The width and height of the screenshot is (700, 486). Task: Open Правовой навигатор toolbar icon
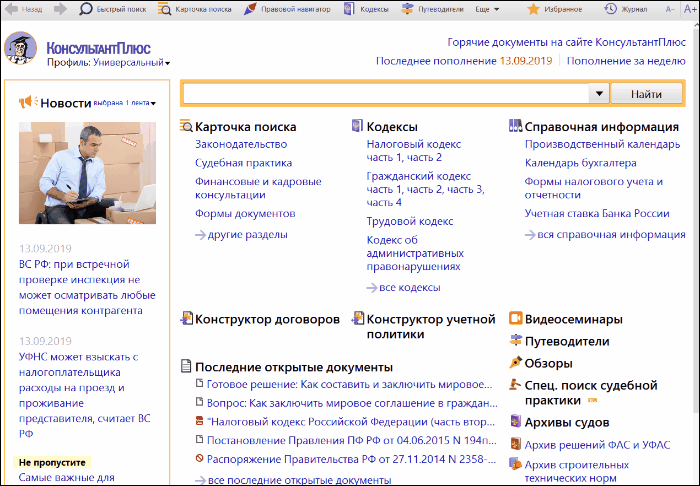[x=250, y=9]
